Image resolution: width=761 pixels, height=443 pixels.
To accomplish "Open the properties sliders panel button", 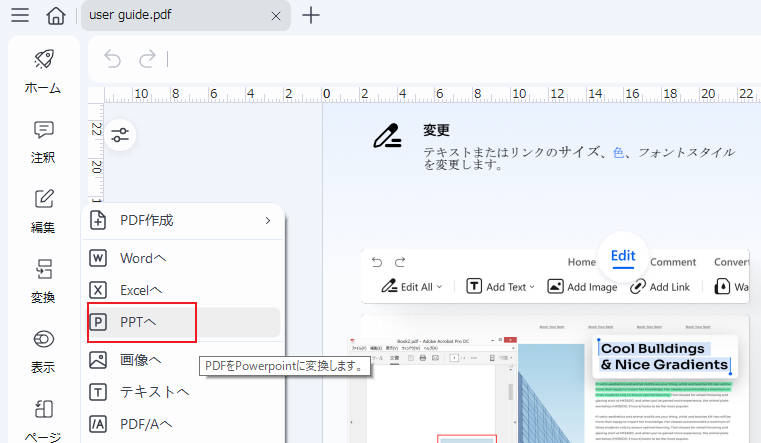I will (x=120, y=135).
